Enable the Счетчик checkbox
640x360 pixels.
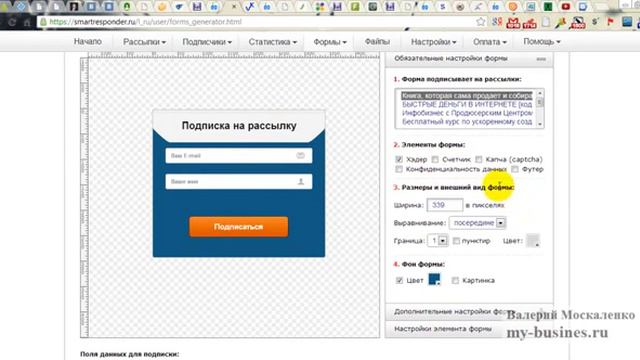(435, 159)
